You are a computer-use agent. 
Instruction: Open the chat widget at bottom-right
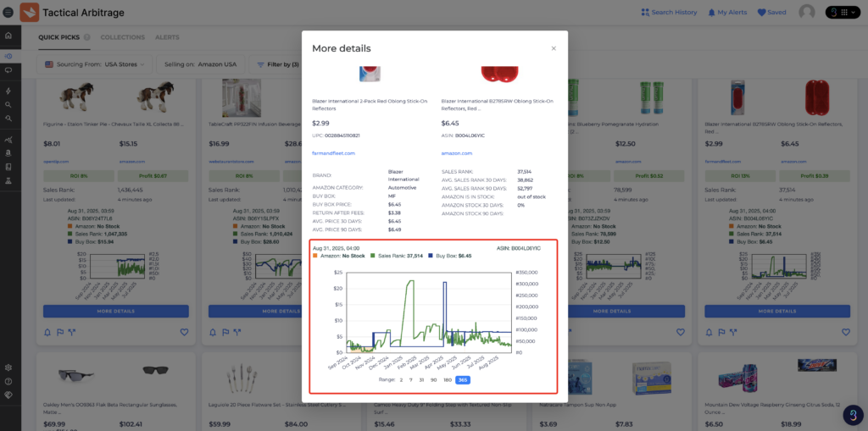(x=853, y=416)
